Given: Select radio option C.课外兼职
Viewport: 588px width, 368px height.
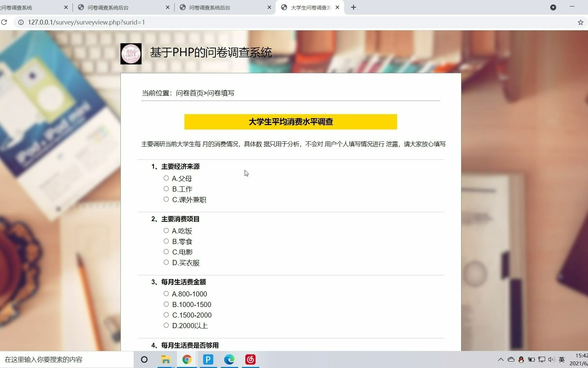Looking at the screenshot, I should tap(166, 199).
